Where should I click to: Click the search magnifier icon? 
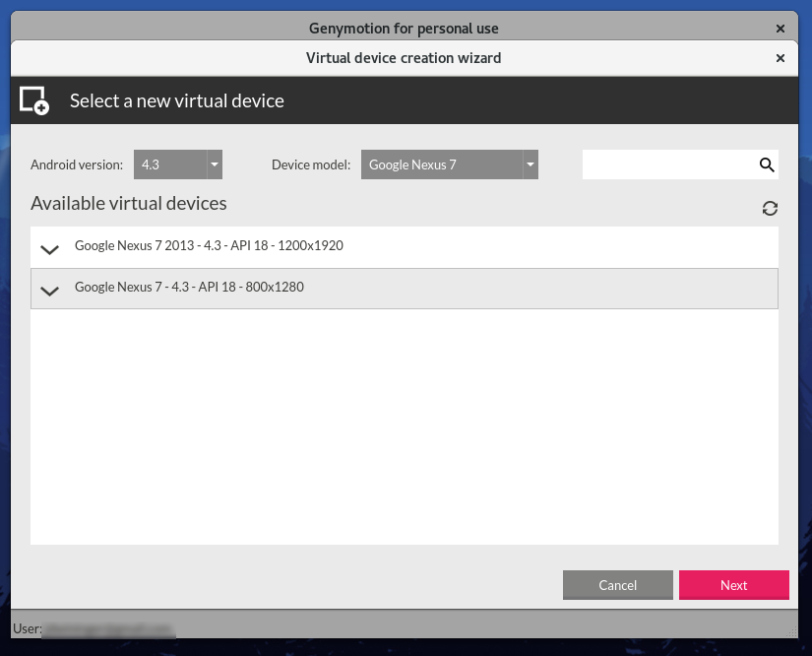[767, 164]
